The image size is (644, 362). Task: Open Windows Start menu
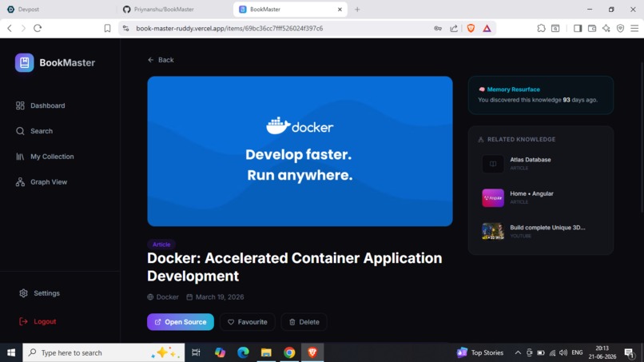pos(11,352)
